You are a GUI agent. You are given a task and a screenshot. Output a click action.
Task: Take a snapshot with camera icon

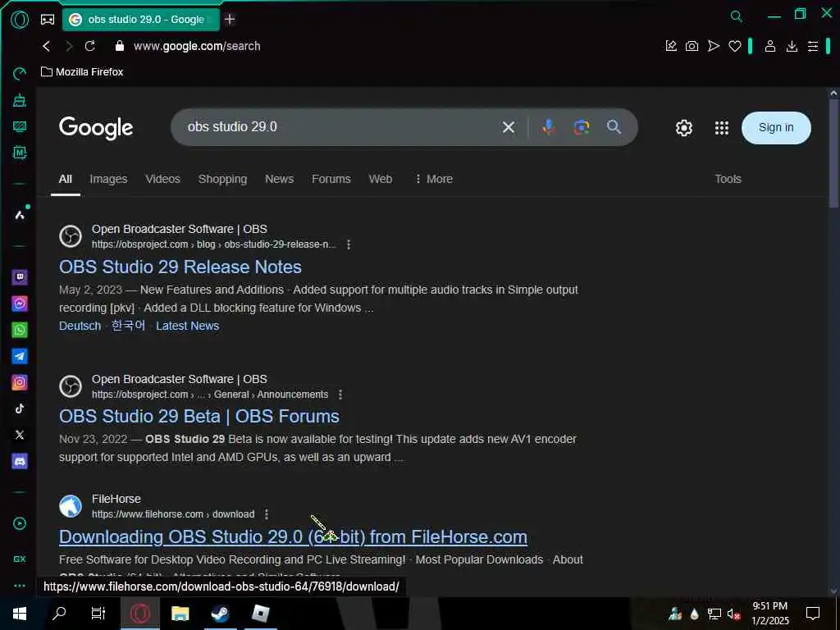point(692,46)
